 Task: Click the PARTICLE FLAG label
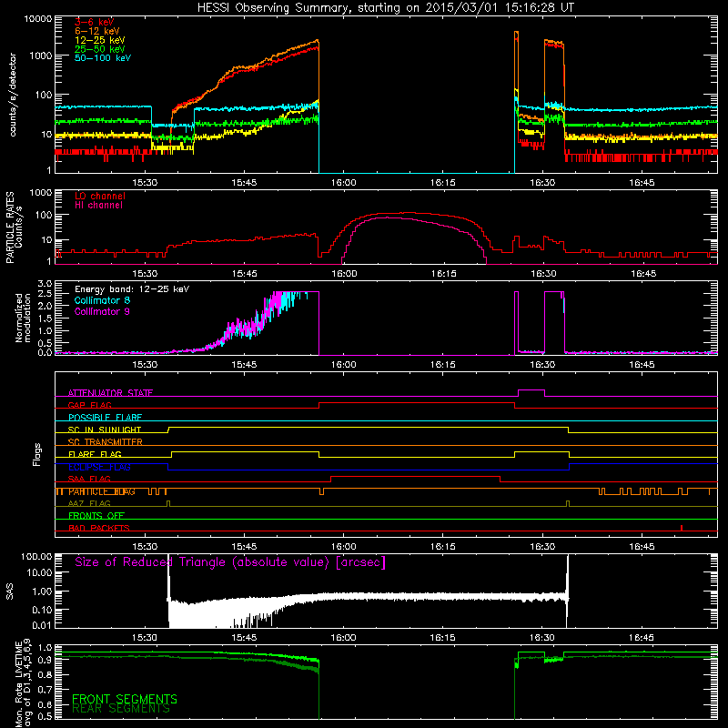102,491
